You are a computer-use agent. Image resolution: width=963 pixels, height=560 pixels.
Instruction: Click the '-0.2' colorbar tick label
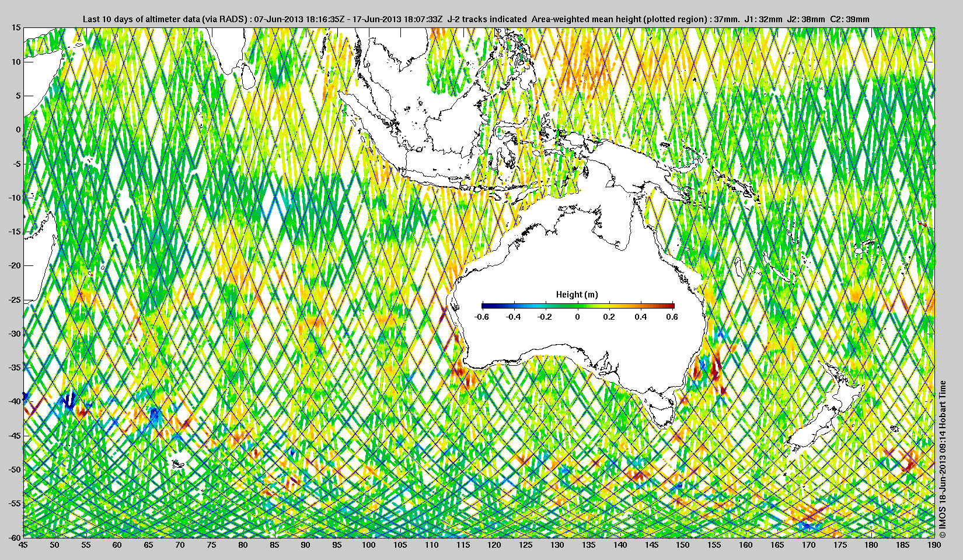coord(545,317)
